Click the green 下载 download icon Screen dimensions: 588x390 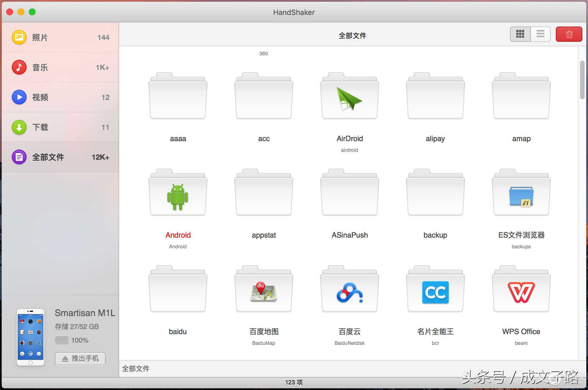(x=19, y=127)
